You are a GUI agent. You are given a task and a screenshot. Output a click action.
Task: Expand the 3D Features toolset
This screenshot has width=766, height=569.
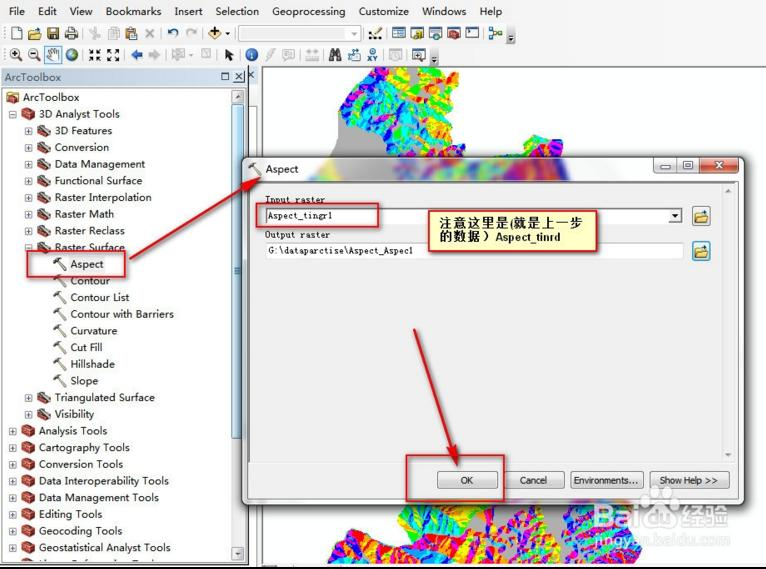pos(28,131)
